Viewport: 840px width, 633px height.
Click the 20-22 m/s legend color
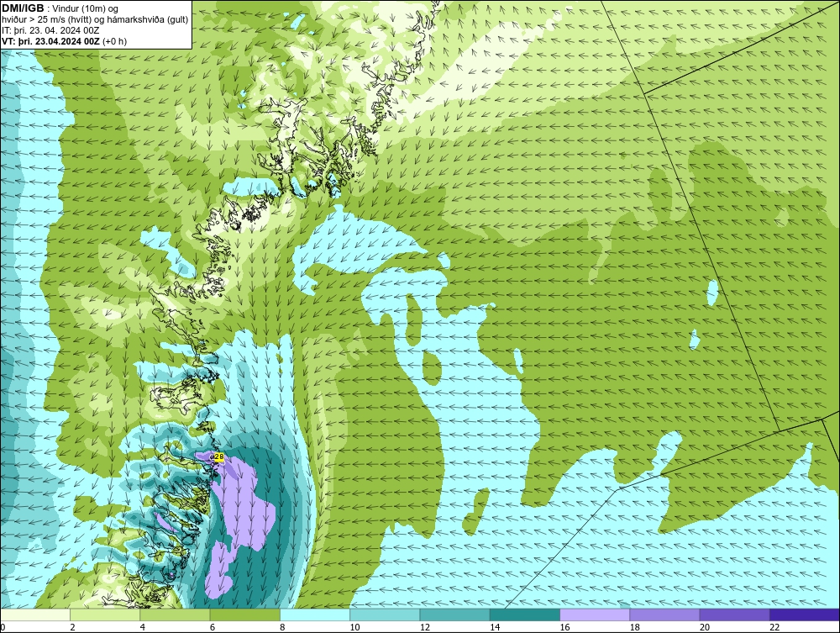coord(734,615)
